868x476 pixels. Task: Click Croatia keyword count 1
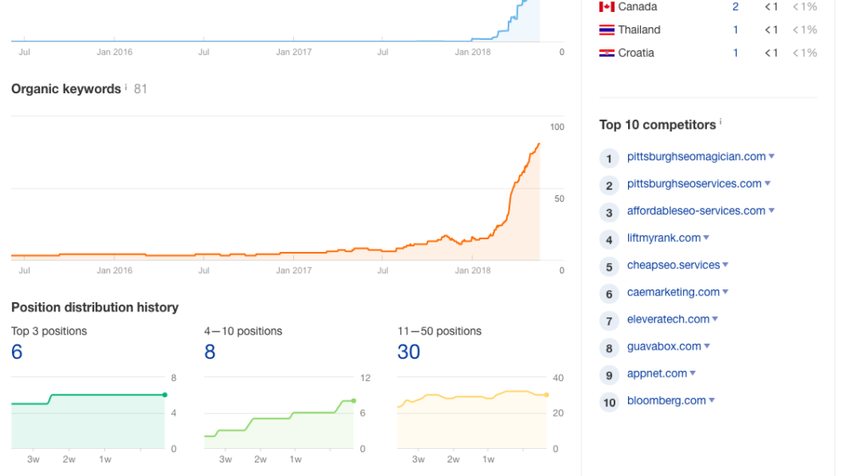736,53
